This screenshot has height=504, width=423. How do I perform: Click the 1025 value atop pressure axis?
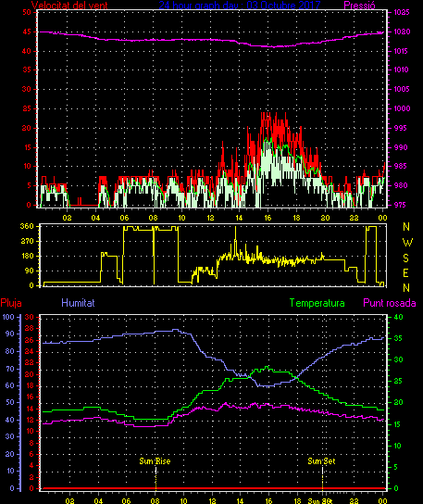click(x=402, y=12)
